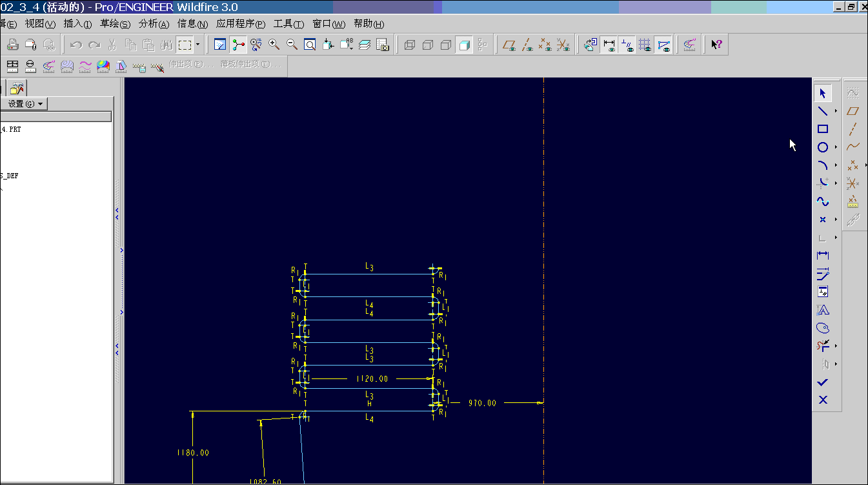Click the Layers icon
The image size is (868, 485).
point(365,45)
